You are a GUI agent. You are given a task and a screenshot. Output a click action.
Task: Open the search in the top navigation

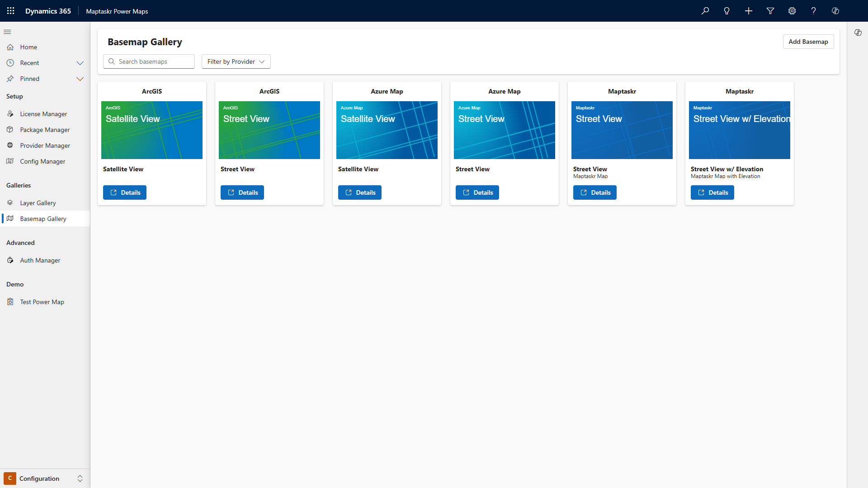705,10
